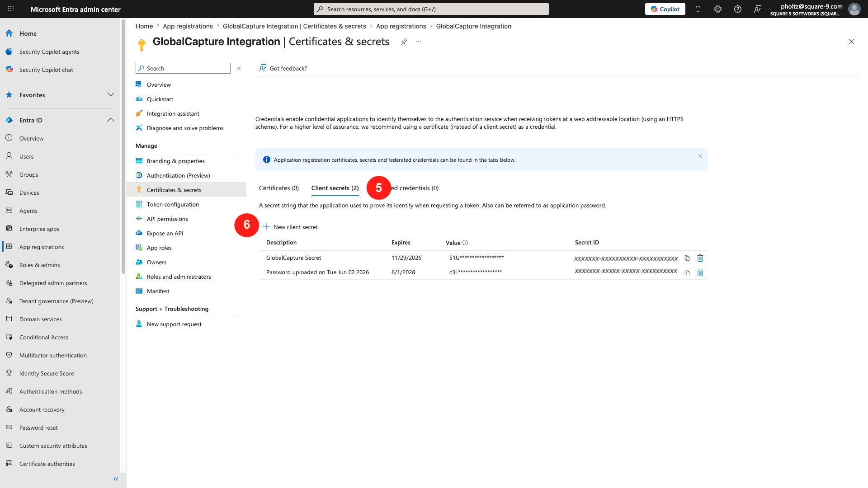Screen dimensions: 868x488
Task: Copy Secret ID of the 6/1/2028 secret
Action: tap(687, 272)
